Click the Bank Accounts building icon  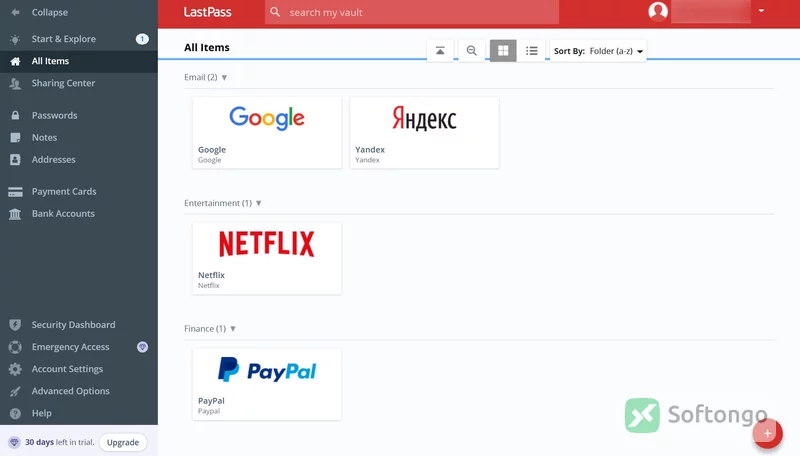(15, 214)
